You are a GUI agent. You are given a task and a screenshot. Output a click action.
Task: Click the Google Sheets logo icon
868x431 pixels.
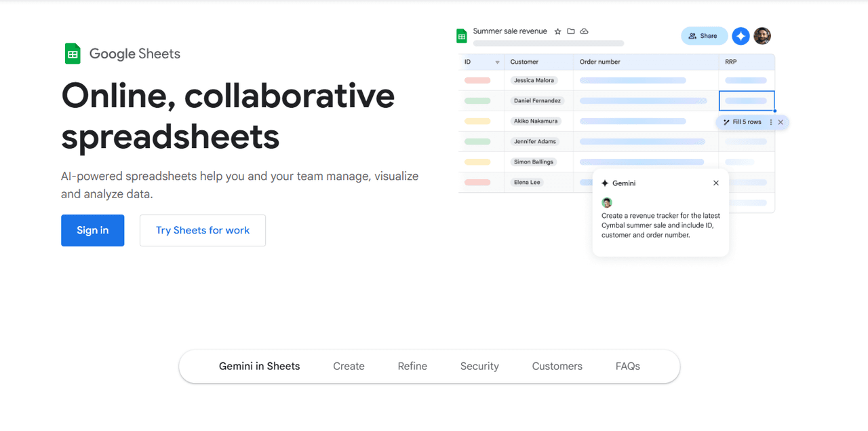point(73,53)
